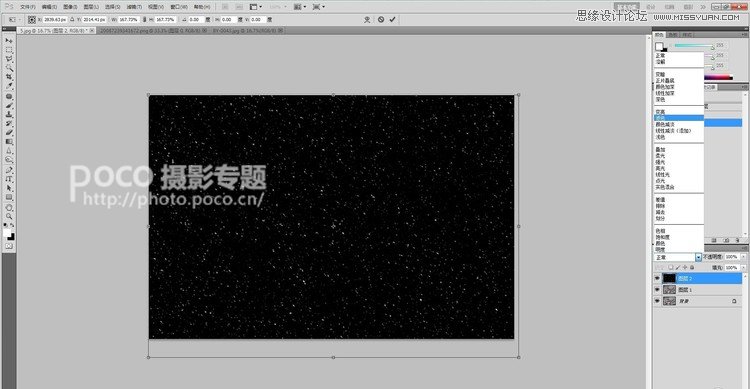Open the fill slider arrow

pyautogui.click(x=743, y=268)
